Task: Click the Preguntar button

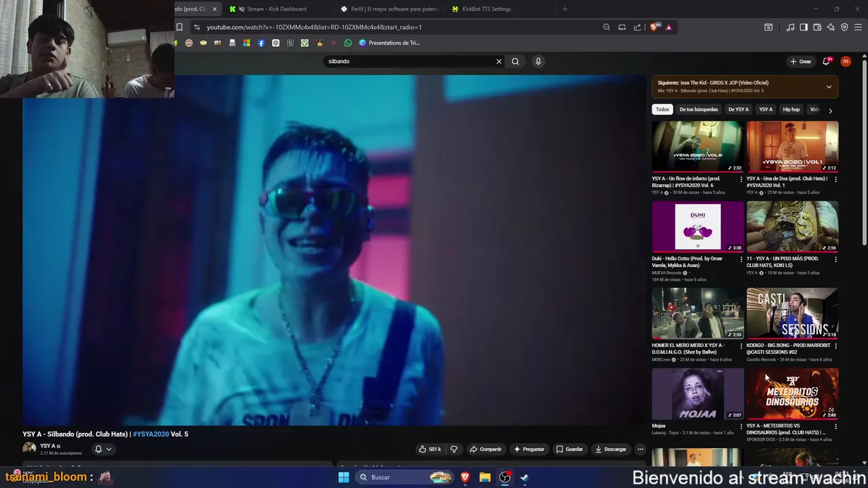Action: (529, 449)
